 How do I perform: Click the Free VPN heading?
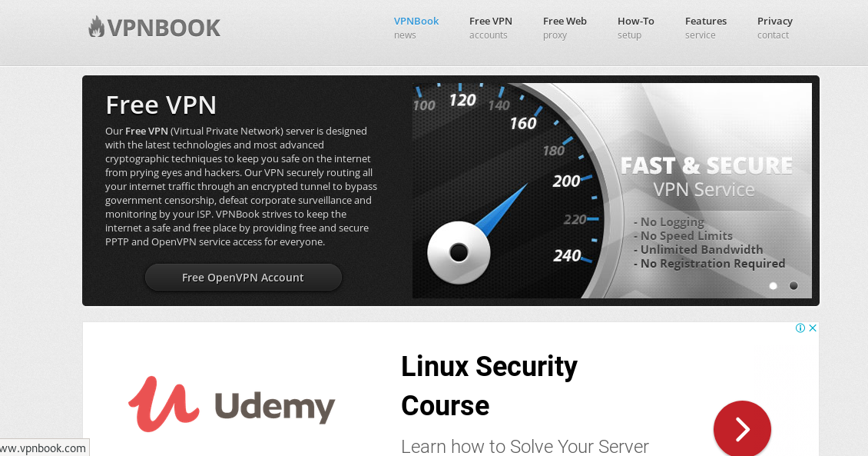point(161,105)
